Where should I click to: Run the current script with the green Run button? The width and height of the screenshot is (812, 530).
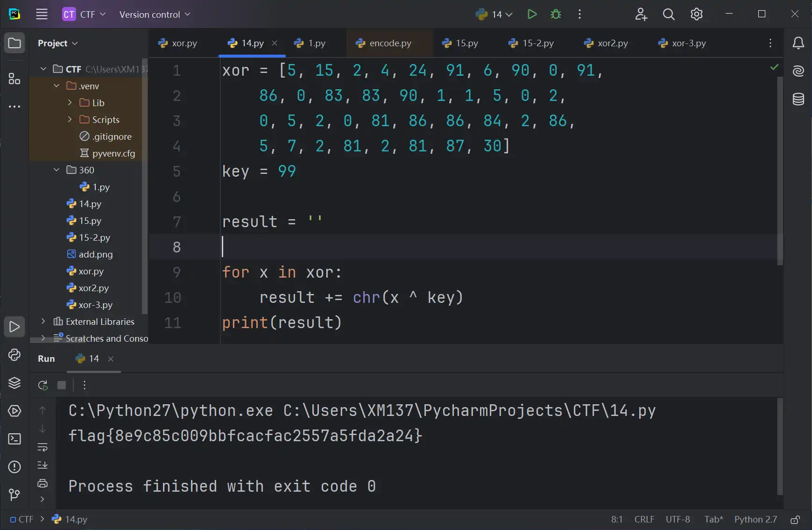pos(532,14)
